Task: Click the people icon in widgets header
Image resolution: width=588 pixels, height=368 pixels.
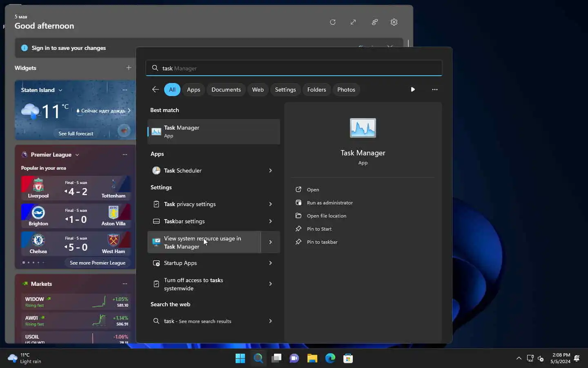Action: pyautogui.click(x=374, y=22)
